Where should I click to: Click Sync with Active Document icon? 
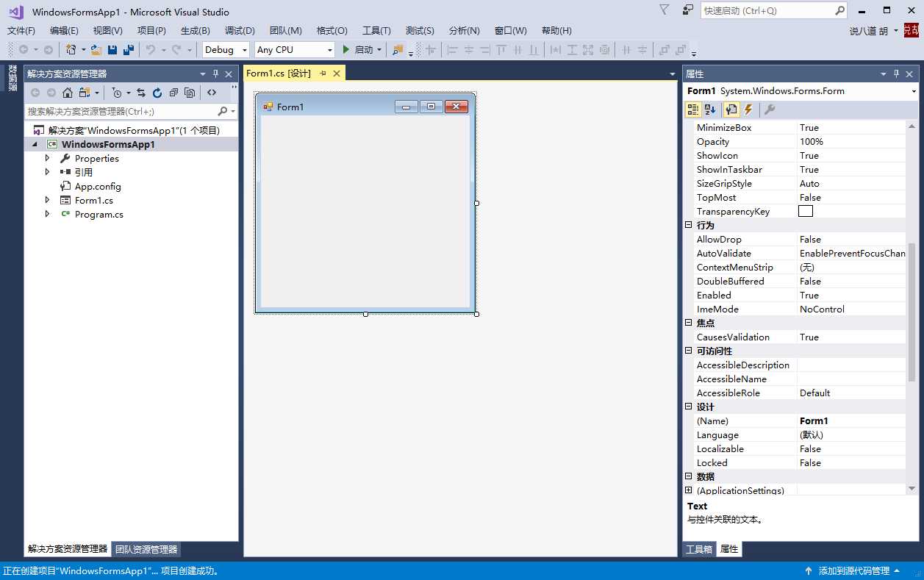[141, 93]
